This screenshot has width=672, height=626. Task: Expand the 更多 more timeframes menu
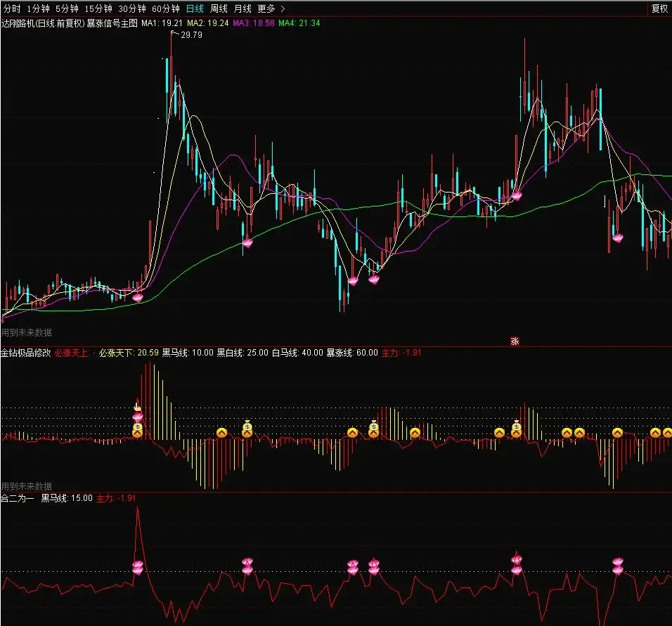(x=271, y=8)
